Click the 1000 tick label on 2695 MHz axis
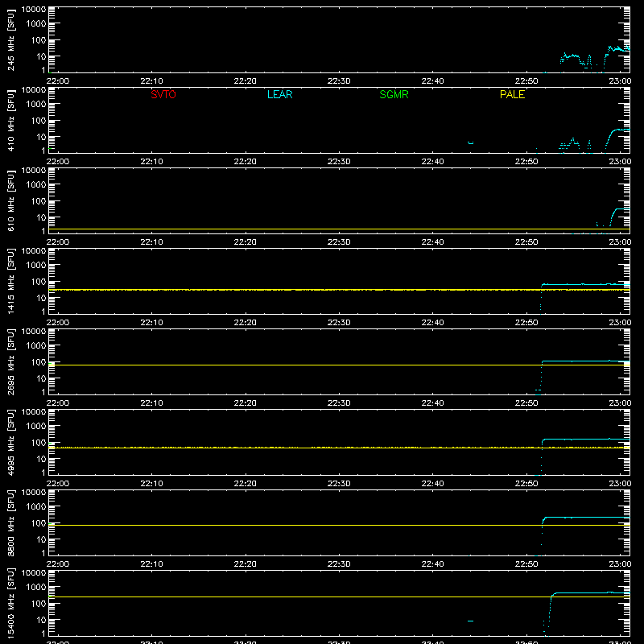This screenshot has width=644, height=644. pos(36,346)
